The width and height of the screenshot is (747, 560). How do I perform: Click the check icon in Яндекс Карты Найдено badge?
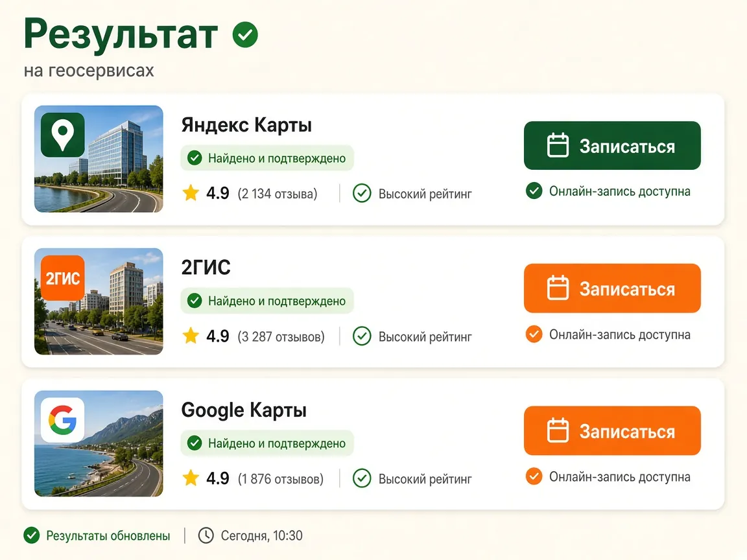[x=195, y=157]
